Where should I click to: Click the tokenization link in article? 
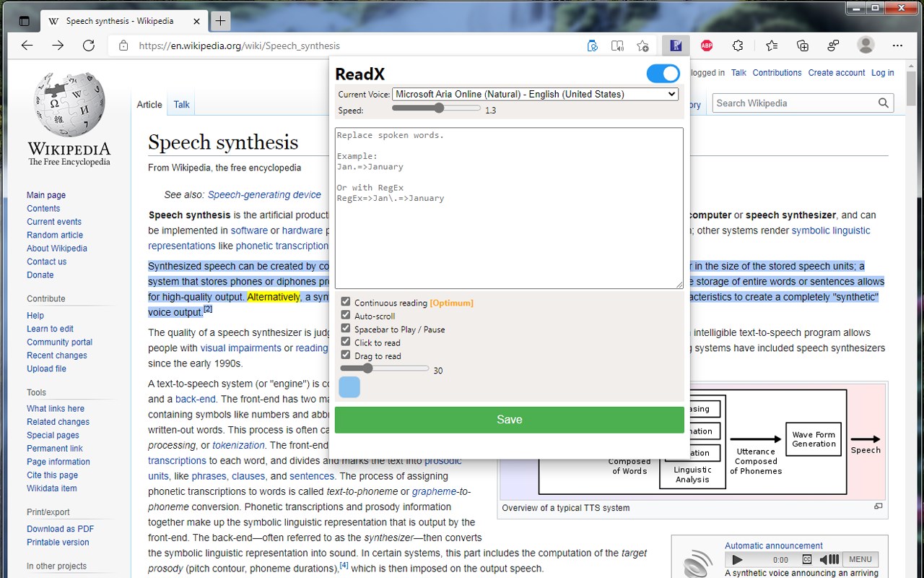coord(238,445)
